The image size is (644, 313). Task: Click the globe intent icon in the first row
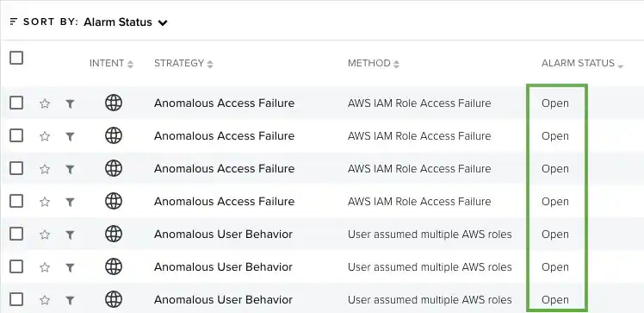pos(114,103)
